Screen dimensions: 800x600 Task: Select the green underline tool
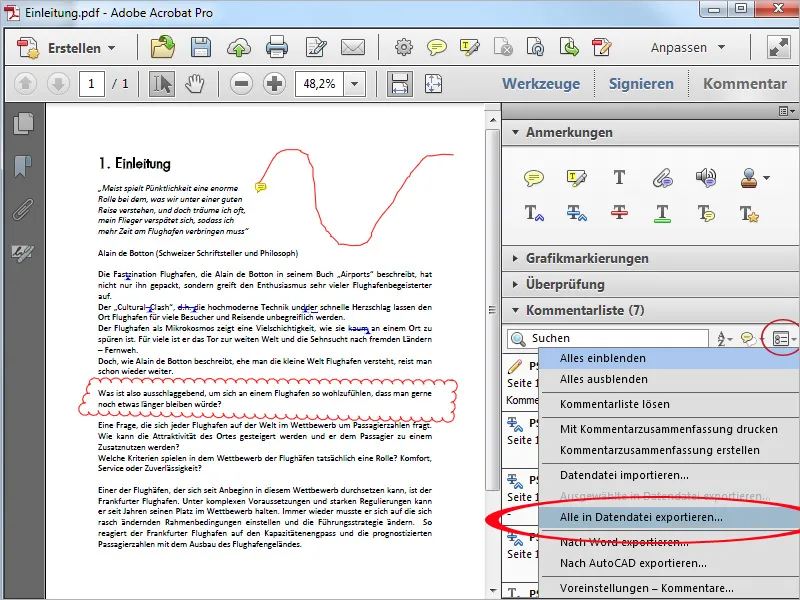(662, 213)
